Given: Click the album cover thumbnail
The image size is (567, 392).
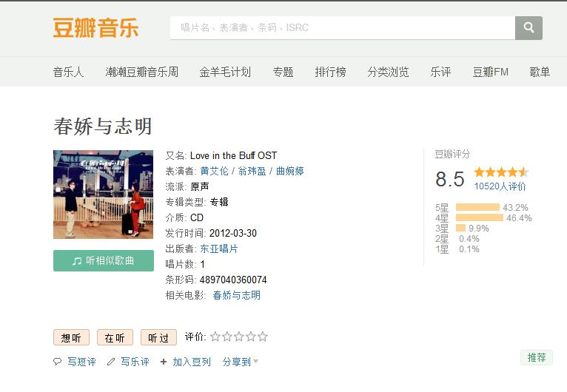Looking at the screenshot, I should pos(103,195).
